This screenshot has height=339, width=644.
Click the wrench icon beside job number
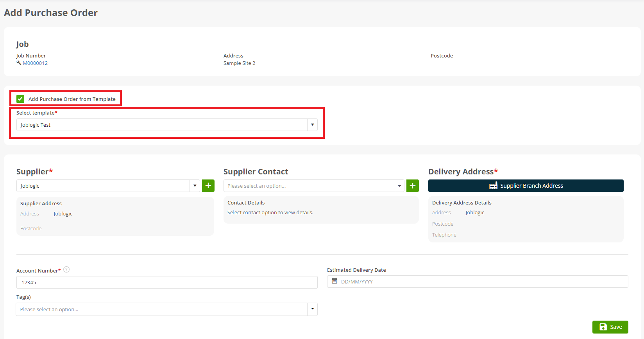coord(19,63)
